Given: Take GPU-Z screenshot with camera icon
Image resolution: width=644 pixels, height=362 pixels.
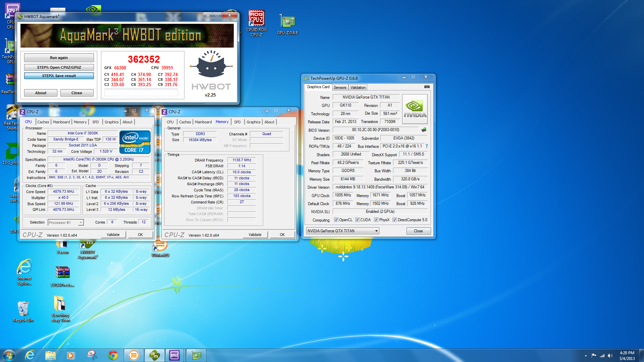Looking at the screenshot, I should point(427,87).
